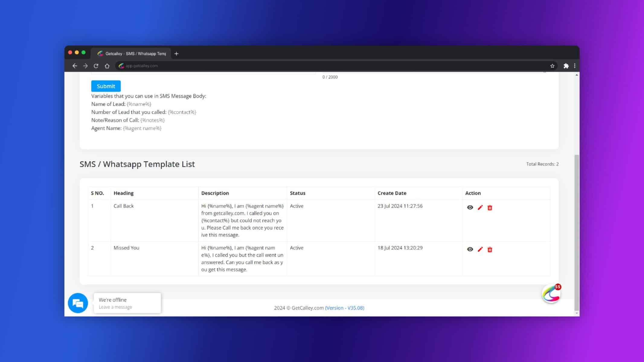Screen dimensions: 644x362
Task: View the Missed You template with eye icon
Action: tap(470, 249)
